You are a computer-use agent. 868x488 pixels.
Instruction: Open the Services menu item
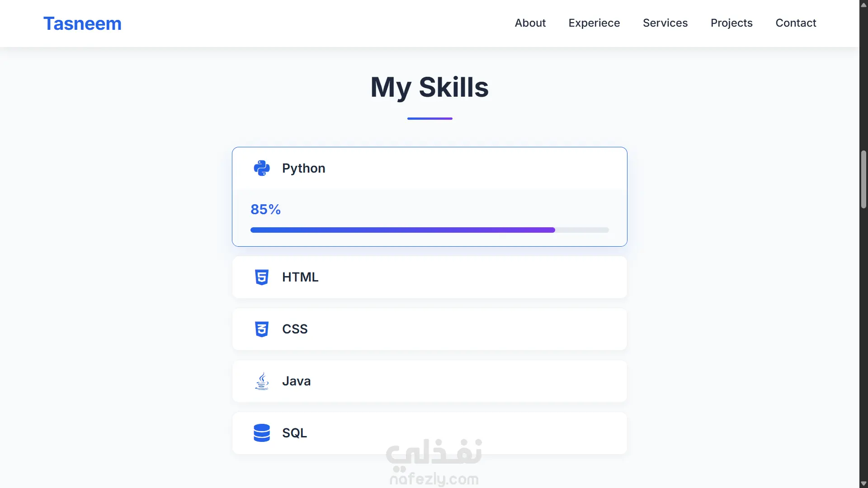[665, 23]
